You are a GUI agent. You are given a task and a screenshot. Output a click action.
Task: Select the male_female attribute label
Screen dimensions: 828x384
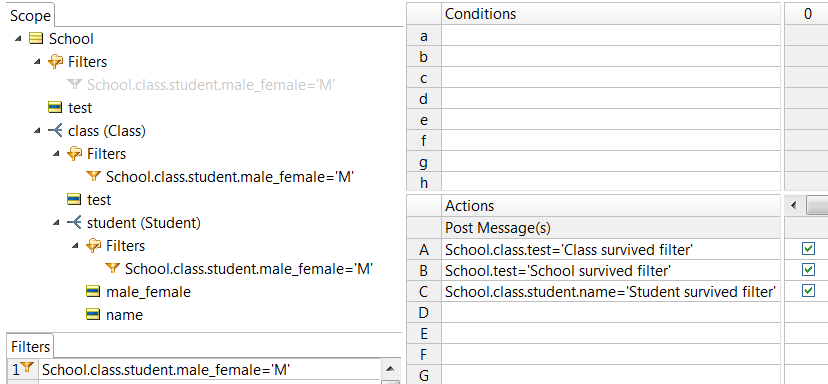[148, 292]
